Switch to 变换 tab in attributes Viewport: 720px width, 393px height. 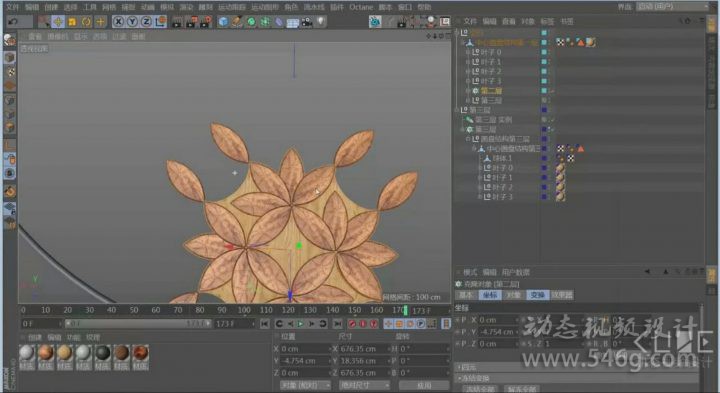538,295
